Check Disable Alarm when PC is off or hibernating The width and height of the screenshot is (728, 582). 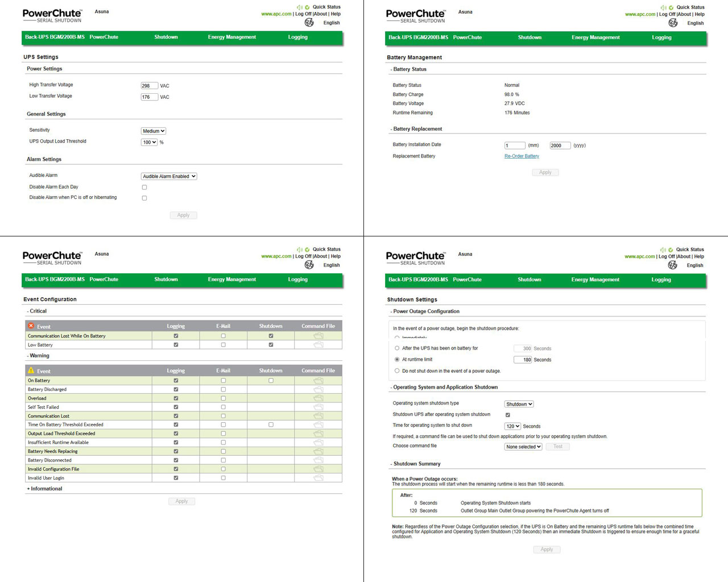click(x=144, y=198)
